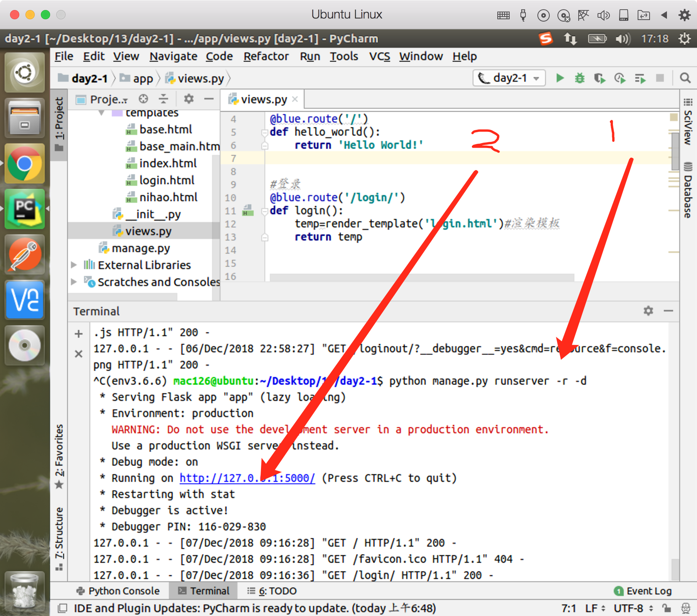
Task: Close the views.py editor tab
Action: click(295, 99)
